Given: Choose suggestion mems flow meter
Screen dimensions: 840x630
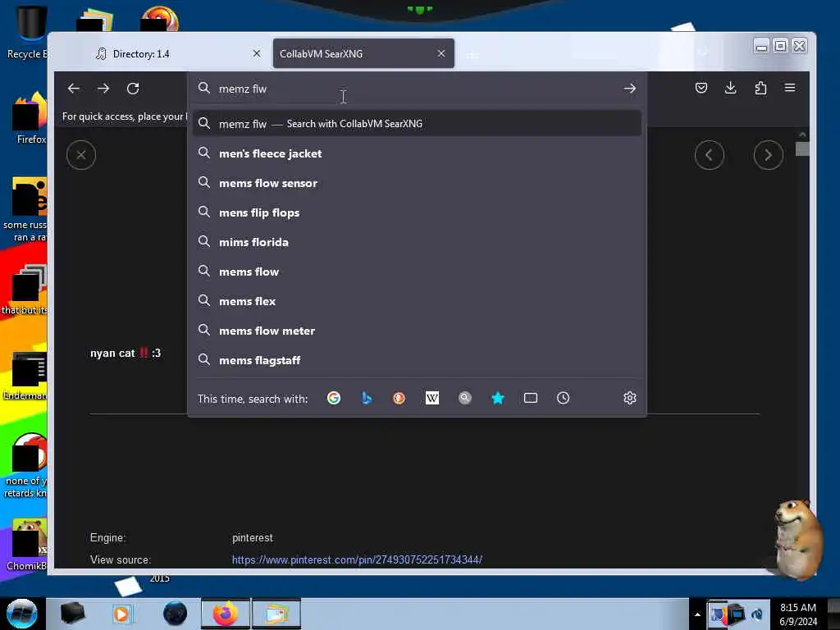Looking at the screenshot, I should [417, 331].
